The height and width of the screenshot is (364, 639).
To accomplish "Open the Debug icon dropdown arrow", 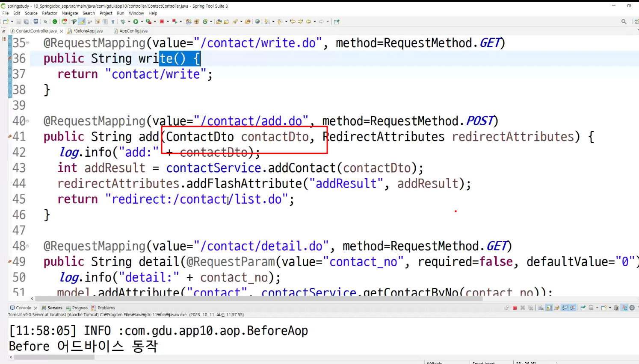I will [129, 21].
